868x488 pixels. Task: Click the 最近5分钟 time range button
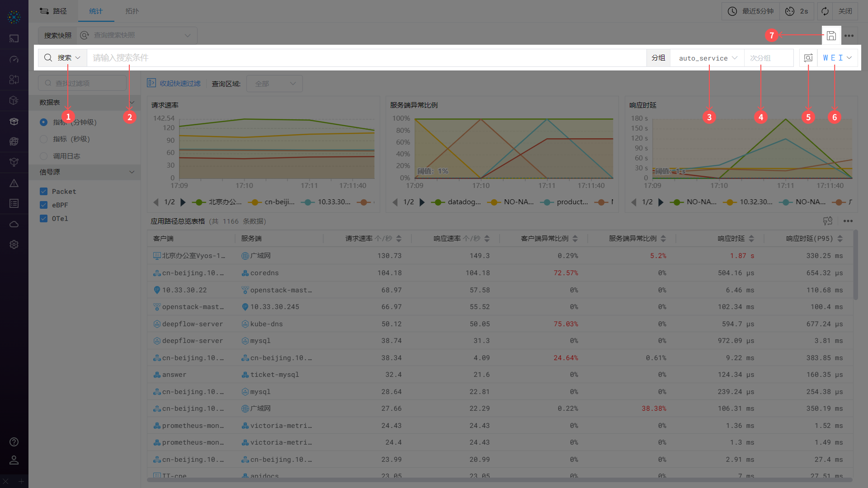751,11
